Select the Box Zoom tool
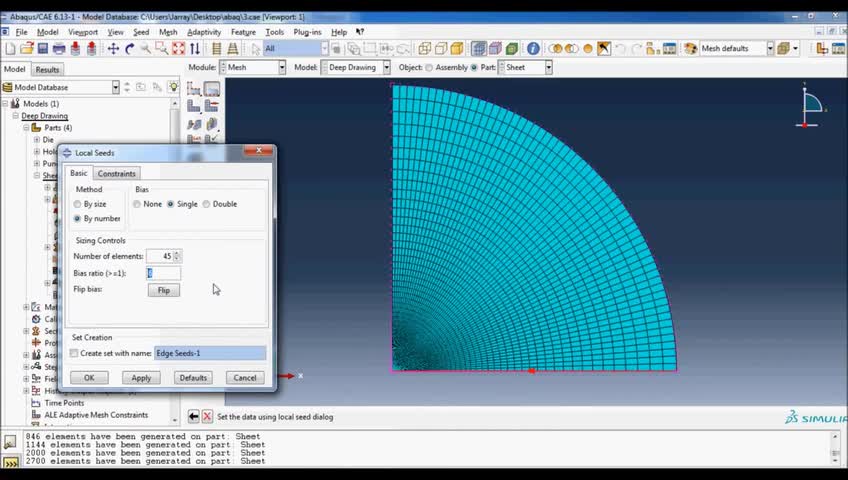Image resolution: width=848 pixels, height=480 pixels. point(162,49)
